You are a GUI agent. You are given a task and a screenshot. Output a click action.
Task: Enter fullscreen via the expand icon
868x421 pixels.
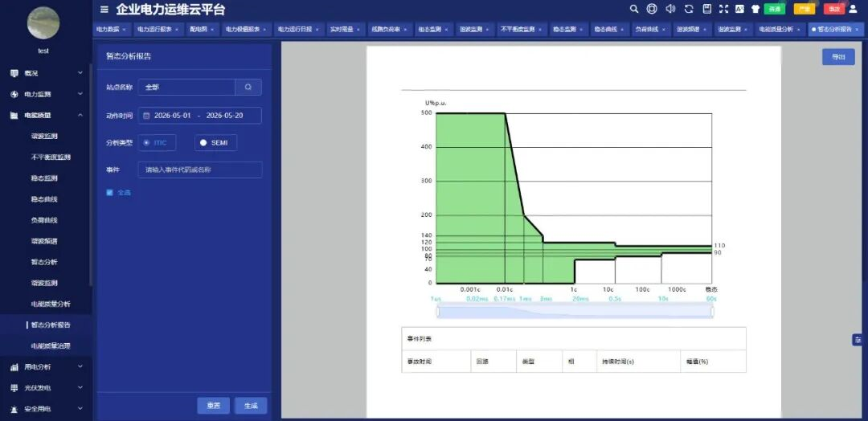pyautogui.click(x=723, y=9)
